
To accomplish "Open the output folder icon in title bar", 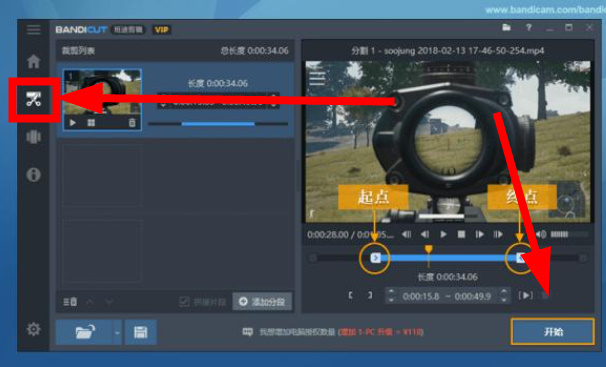I will (506, 27).
